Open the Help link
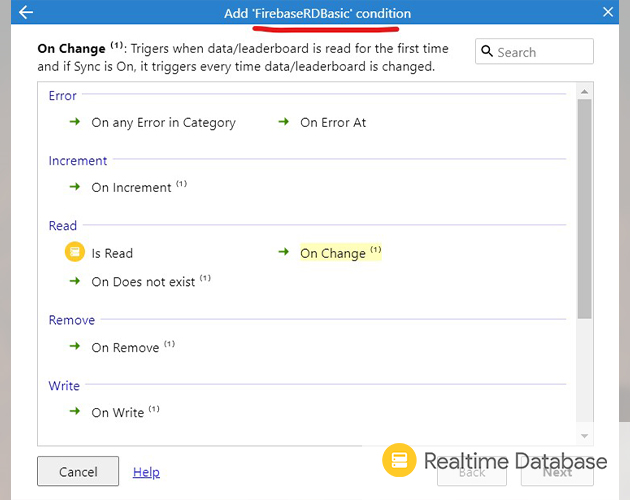 click(146, 472)
